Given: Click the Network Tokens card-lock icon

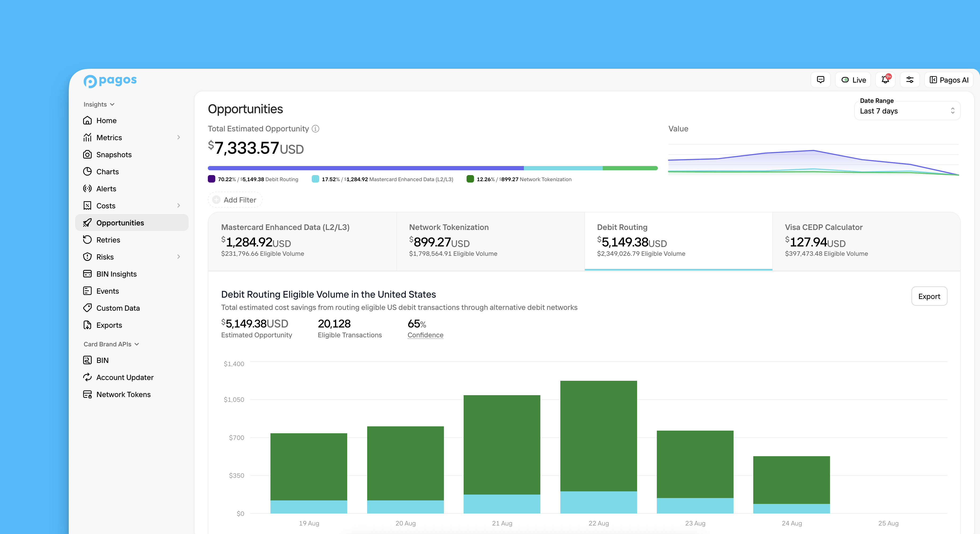Looking at the screenshot, I should (x=87, y=394).
